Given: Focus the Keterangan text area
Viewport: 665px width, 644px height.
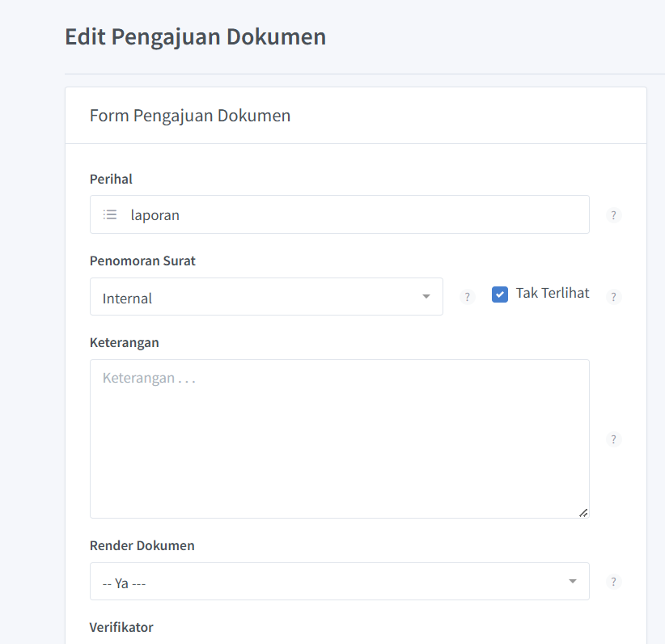Looking at the screenshot, I should (339, 439).
